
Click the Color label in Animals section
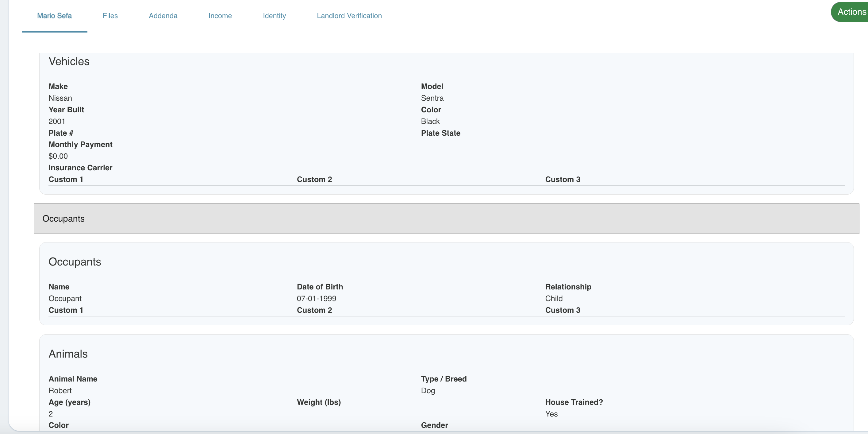tap(59, 425)
